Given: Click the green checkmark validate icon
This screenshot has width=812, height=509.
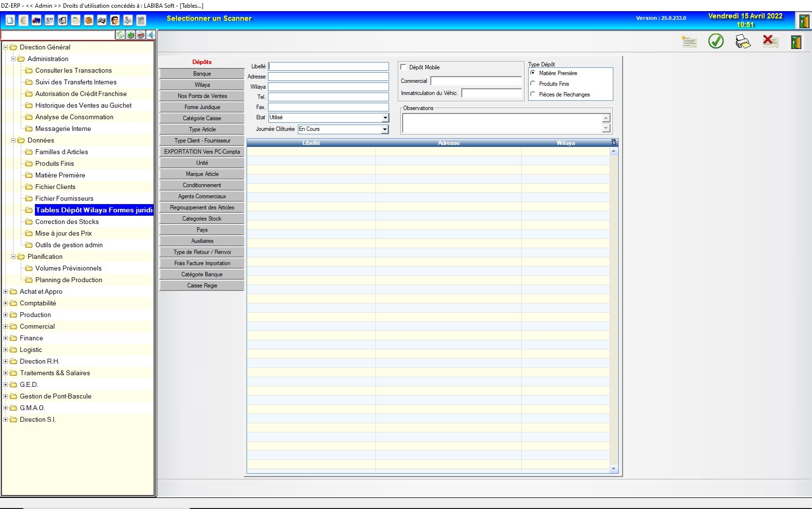Looking at the screenshot, I should point(716,41).
